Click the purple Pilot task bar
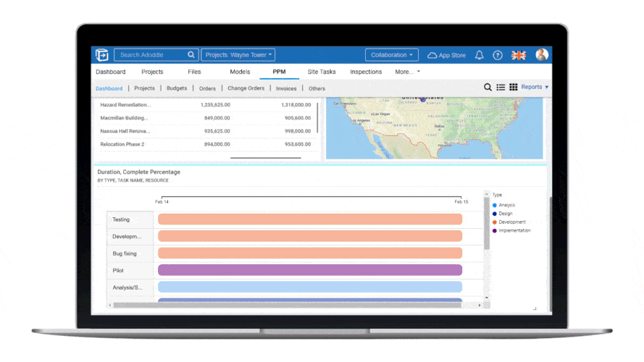The width and height of the screenshot is (644, 362). [x=309, y=270]
